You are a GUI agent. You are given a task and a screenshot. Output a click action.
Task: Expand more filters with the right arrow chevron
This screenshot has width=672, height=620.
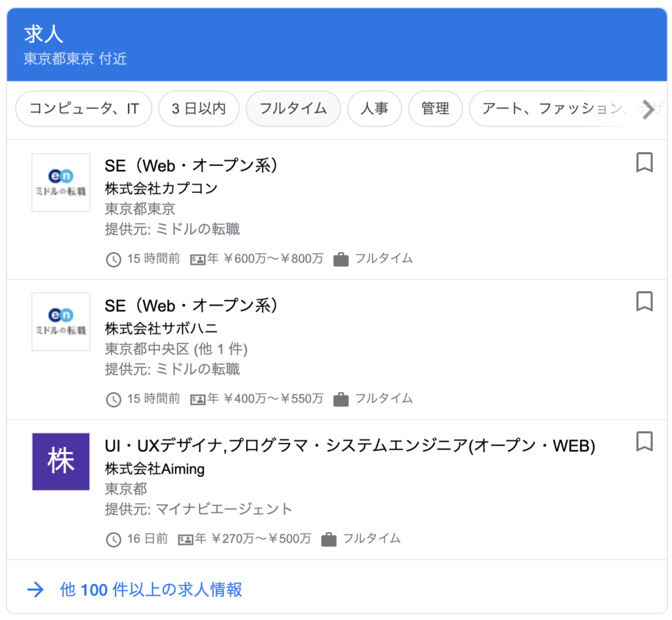click(648, 110)
